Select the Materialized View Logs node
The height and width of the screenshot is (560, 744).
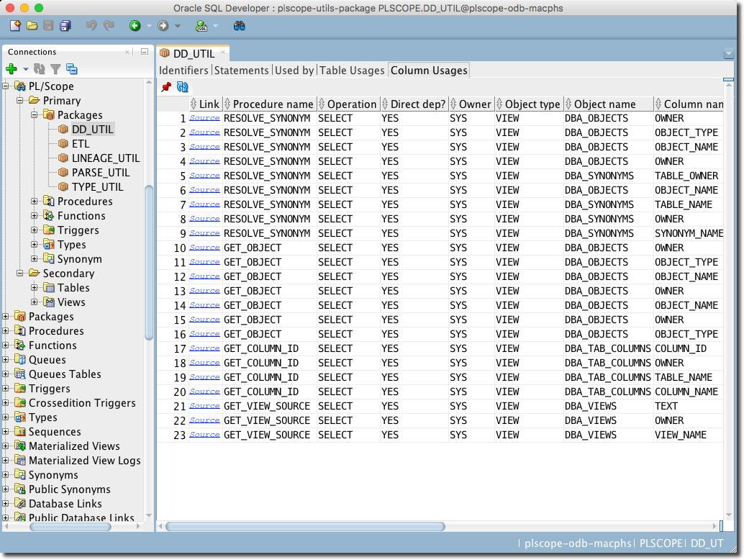(x=84, y=461)
